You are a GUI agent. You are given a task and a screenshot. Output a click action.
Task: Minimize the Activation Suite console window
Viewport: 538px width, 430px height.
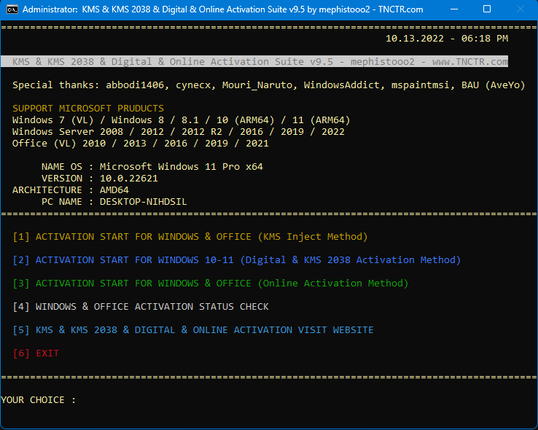click(454, 9)
